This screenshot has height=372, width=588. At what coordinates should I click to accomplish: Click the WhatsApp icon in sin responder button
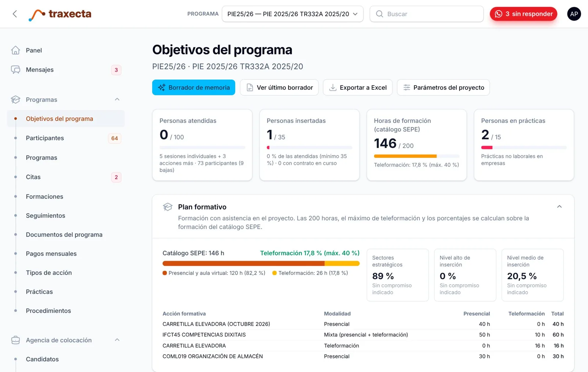pyautogui.click(x=498, y=14)
